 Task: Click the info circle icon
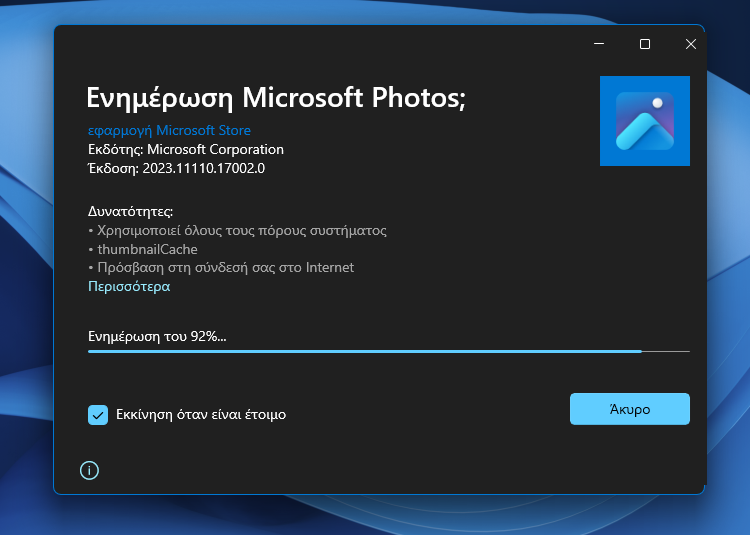tap(89, 470)
